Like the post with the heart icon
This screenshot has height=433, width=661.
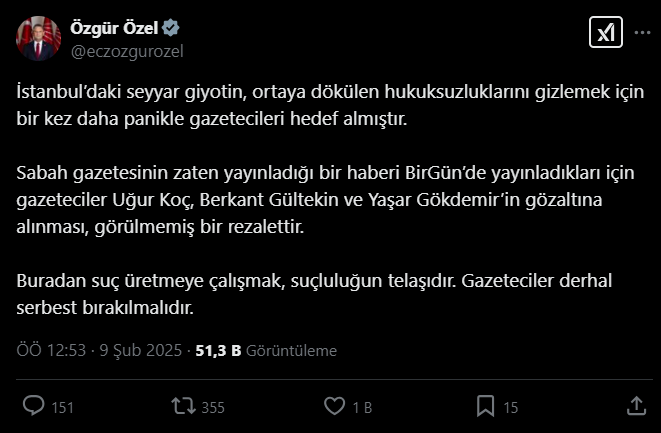335,406
